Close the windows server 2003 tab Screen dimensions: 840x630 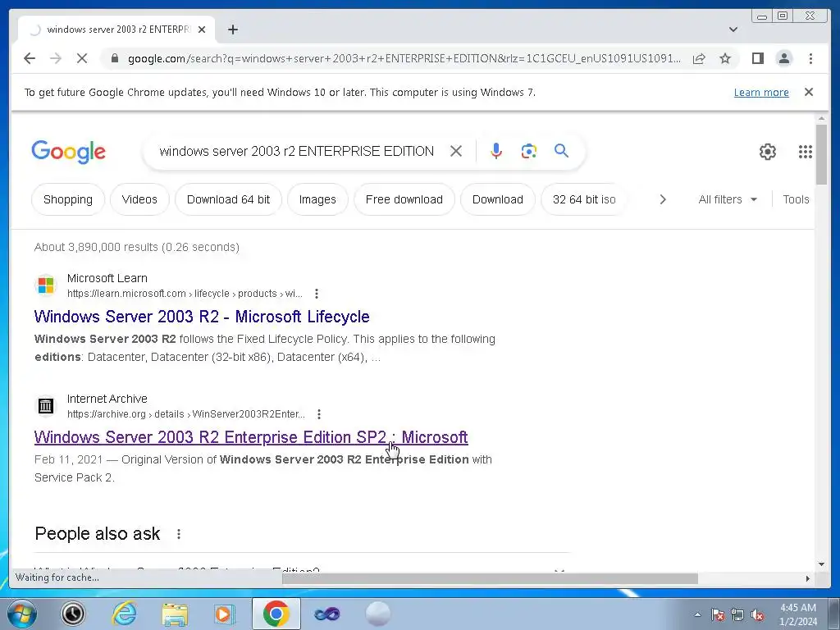pyautogui.click(x=202, y=30)
